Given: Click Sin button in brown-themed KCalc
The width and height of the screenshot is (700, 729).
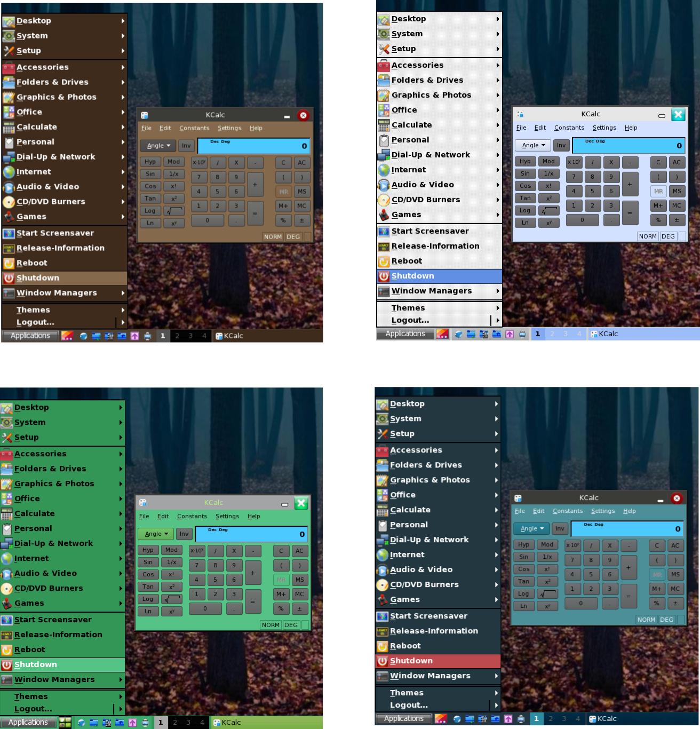Looking at the screenshot, I should click(150, 174).
